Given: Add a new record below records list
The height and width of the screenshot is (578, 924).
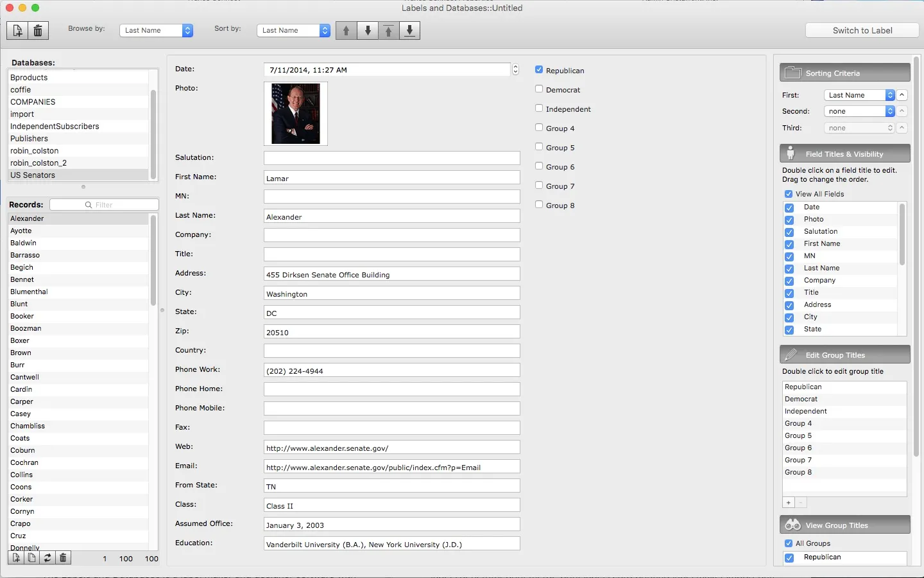Looking at the screenshot, I should [17, 558].
